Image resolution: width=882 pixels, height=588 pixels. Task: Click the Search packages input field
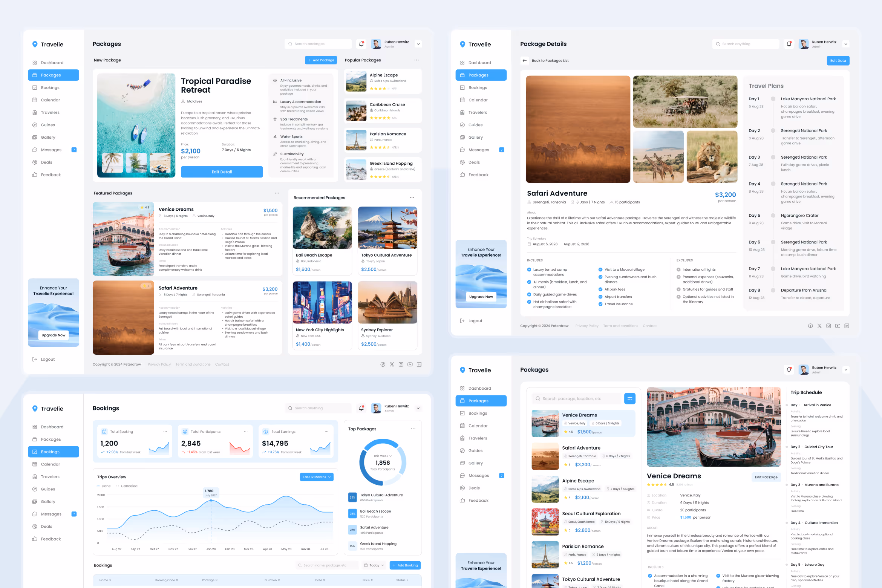[318, 44]
